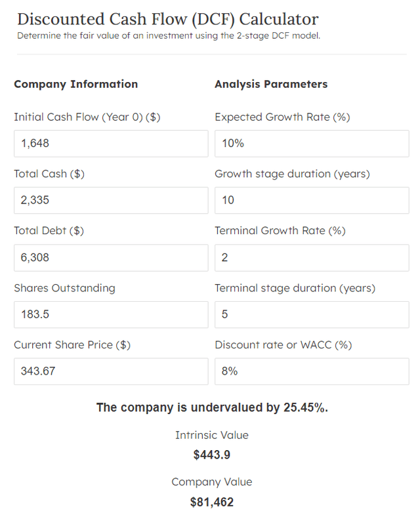
Task: Click the Company Value label
Action: pos(212,482)
